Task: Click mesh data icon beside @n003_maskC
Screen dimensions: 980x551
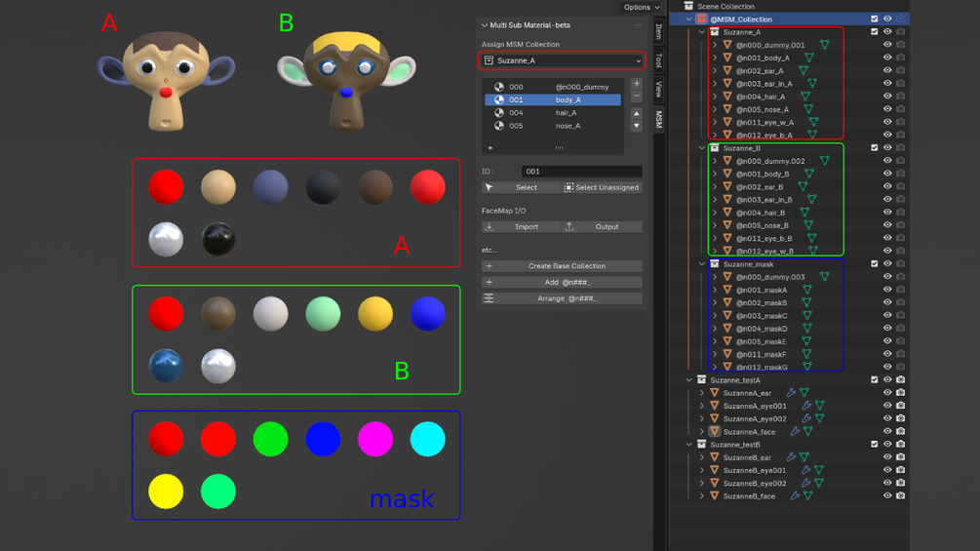Action: [806, 315]
